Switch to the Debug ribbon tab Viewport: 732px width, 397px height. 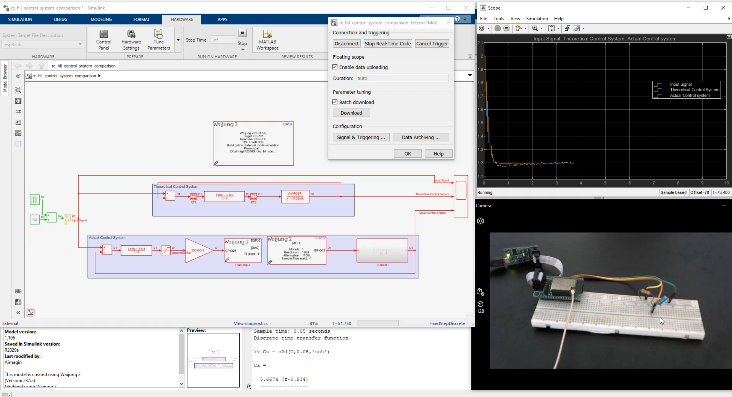coord(60,20)
